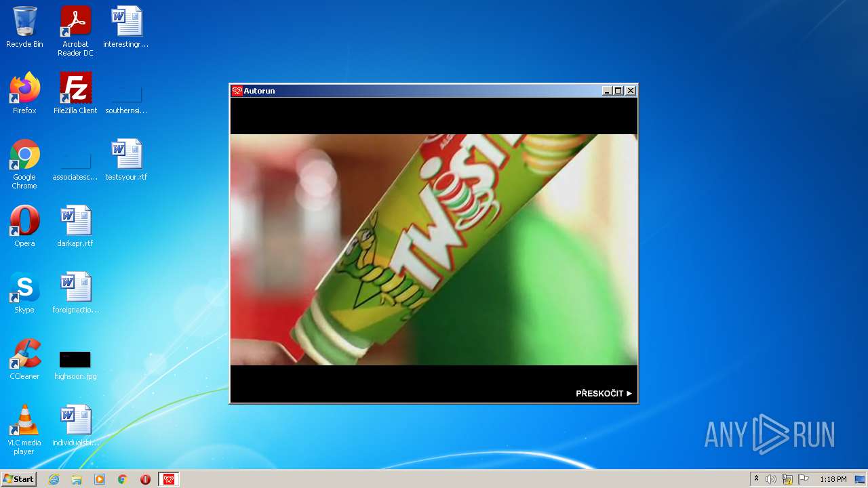Select the interestingr... document icon
868x488 pixels.
(x=126, y=27)
